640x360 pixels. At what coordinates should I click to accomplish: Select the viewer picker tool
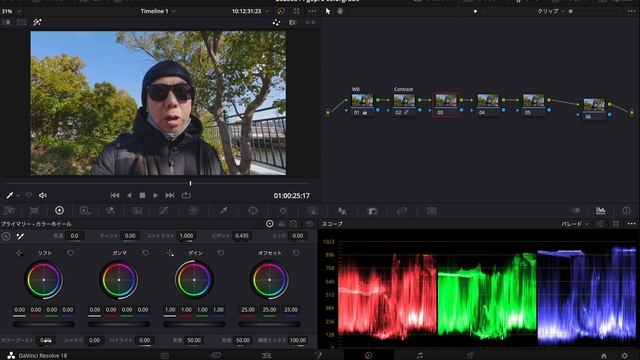pos(9,196)
